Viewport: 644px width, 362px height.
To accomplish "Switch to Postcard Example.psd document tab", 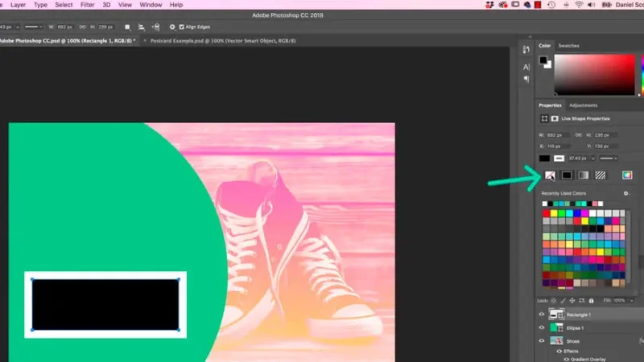I will (x=223, y=41).
